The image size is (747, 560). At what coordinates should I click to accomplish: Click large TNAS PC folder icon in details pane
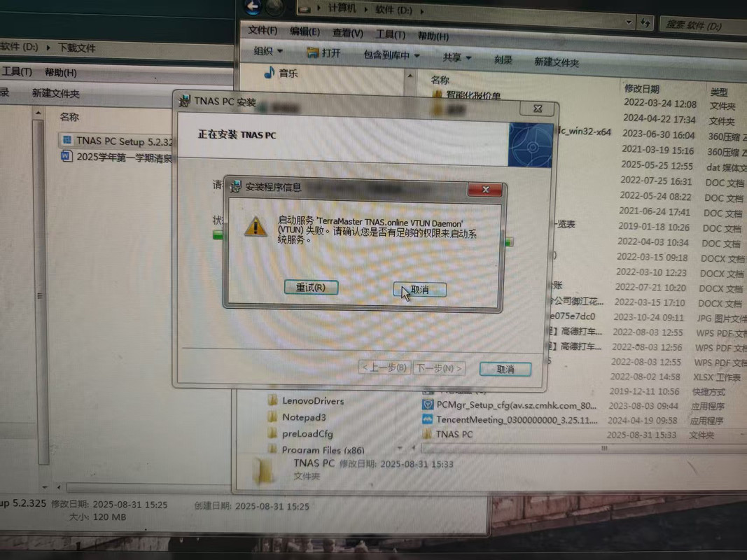[262, 470]
